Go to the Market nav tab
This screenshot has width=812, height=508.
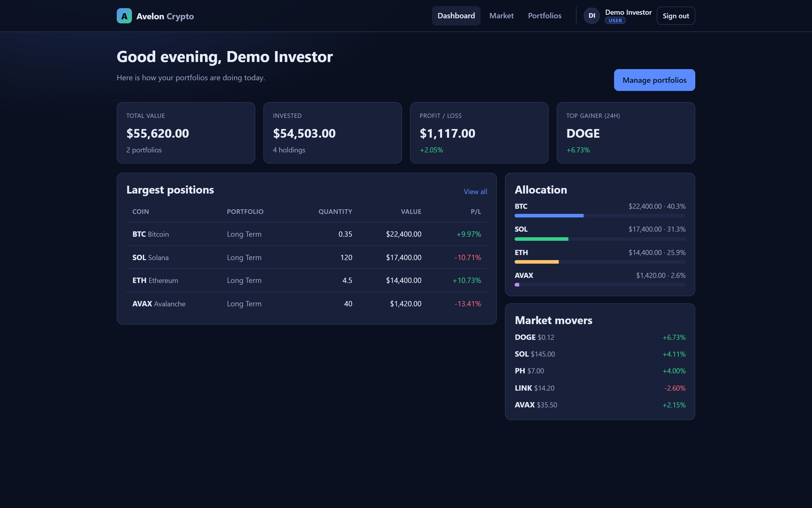pos(501,16)
